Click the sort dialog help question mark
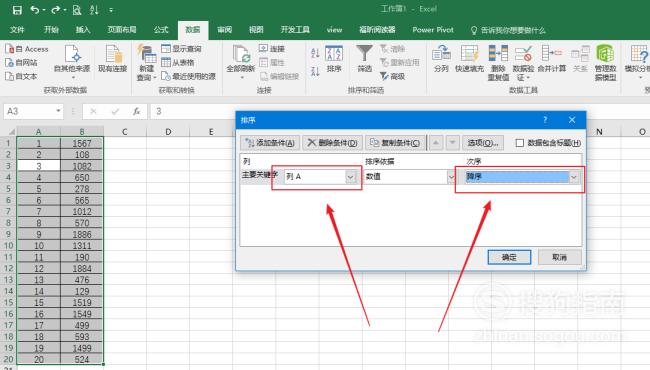The width and height of the screenshot is (650, 370). (545, 120)
